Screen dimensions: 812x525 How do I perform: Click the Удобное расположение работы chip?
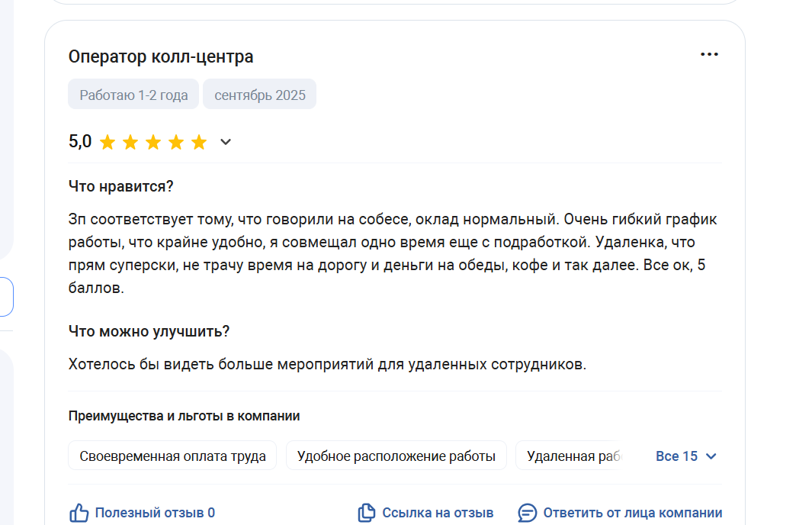coord(396,456)
